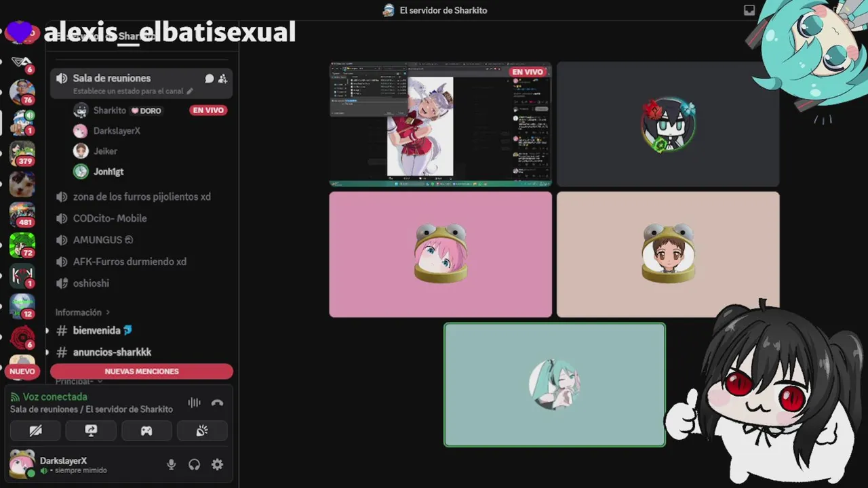
Task: Select Sharkito in voice member list
Action: [110, 110]
